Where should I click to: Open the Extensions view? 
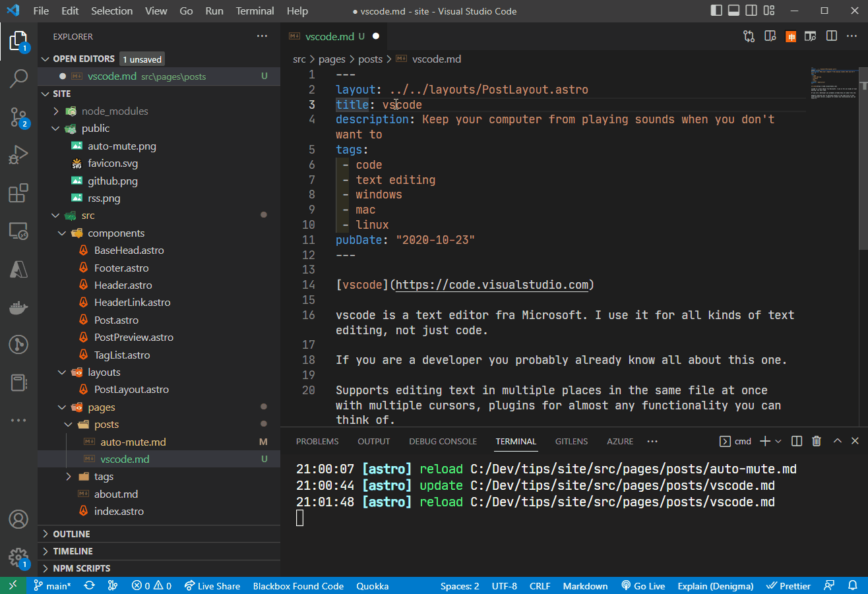[x=18, y=193]
